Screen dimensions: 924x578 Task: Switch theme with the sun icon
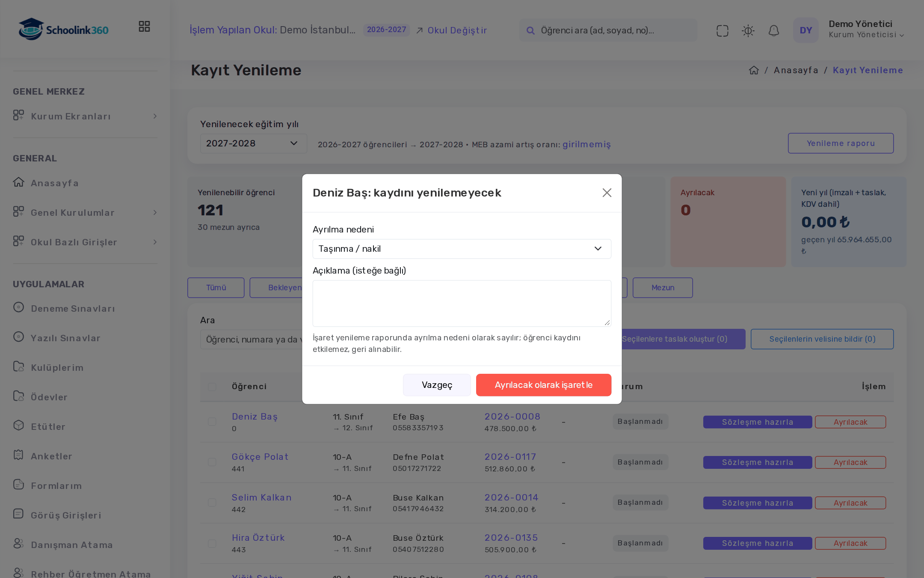(748, 30)
